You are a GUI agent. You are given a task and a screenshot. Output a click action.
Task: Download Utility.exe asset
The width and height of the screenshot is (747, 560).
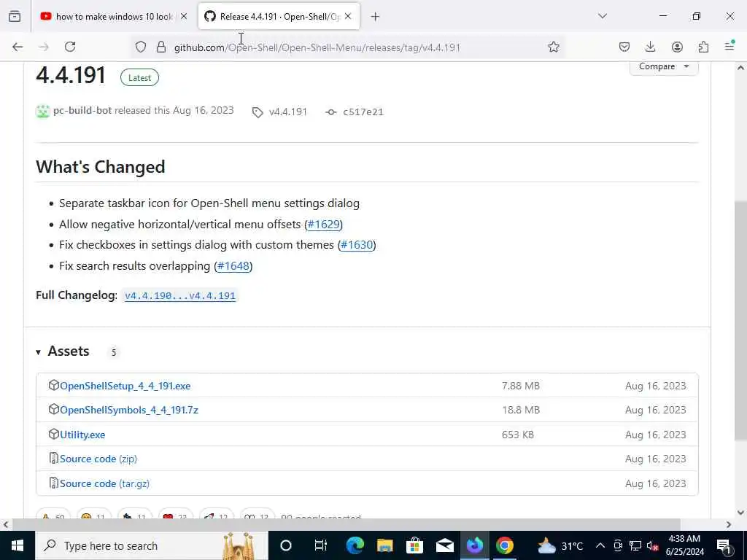pos(82,435)
